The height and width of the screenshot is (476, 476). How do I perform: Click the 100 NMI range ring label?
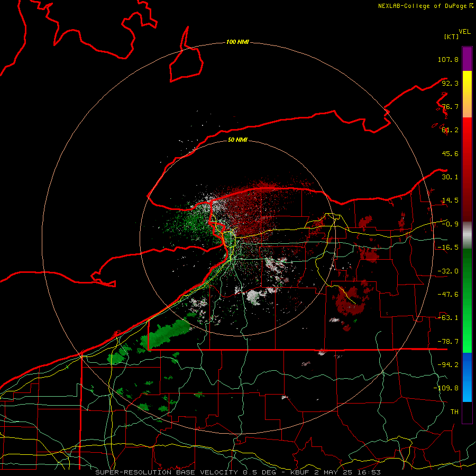coord(237,42)
